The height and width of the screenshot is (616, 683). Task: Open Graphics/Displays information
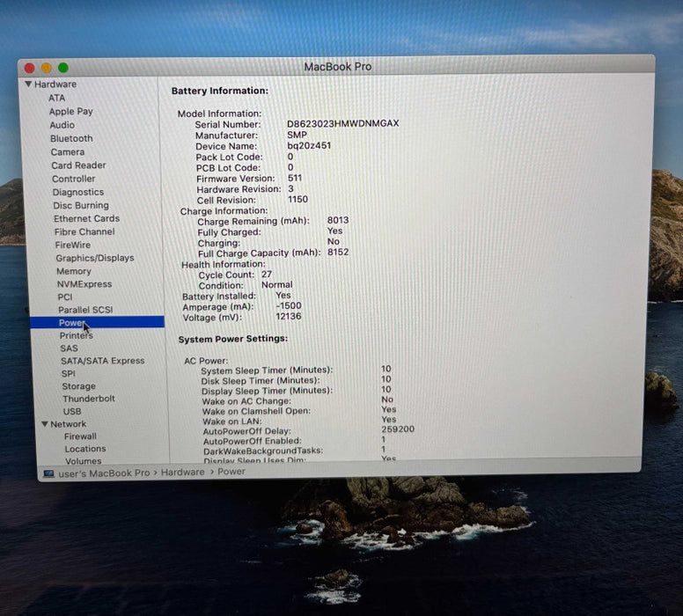click(95, 258)
